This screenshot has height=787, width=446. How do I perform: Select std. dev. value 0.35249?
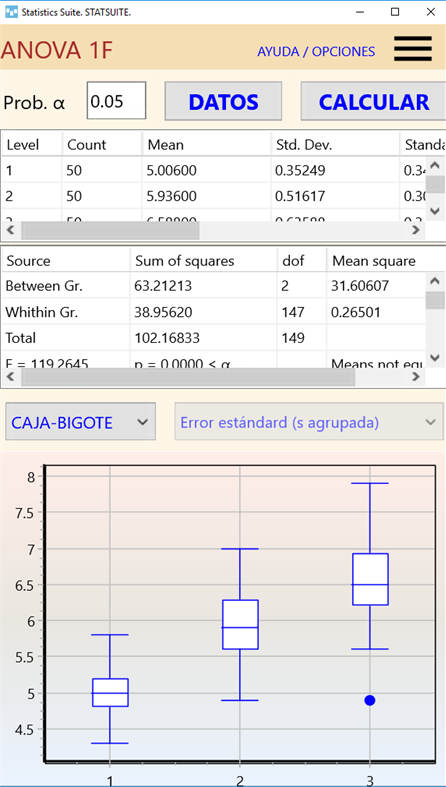(x=300, y=171)
